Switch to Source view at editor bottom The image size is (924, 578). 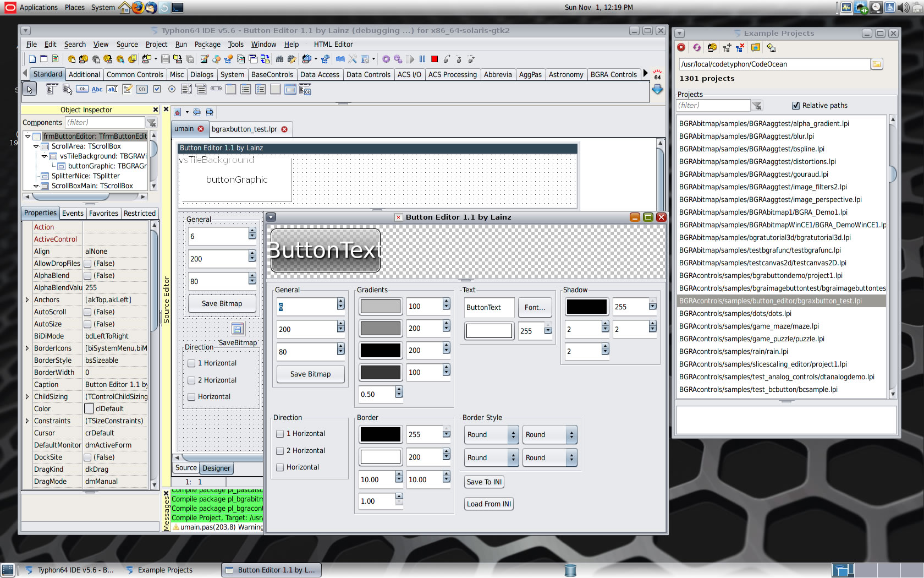click(x=186, y=468)
